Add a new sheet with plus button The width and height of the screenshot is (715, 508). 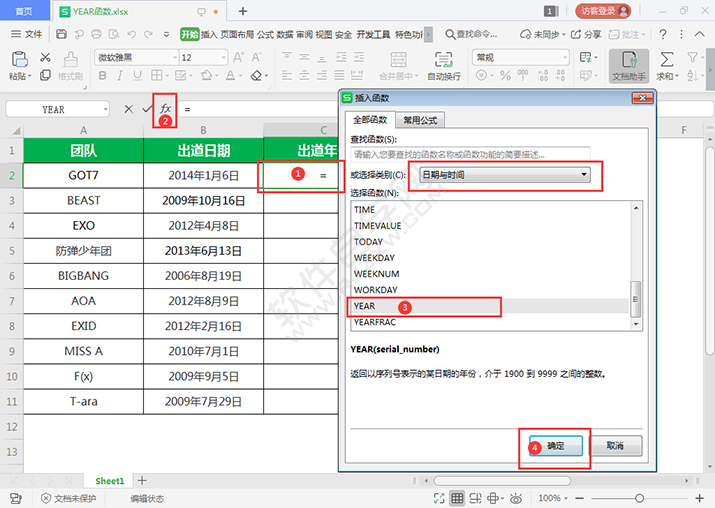[x=142, y=480]
